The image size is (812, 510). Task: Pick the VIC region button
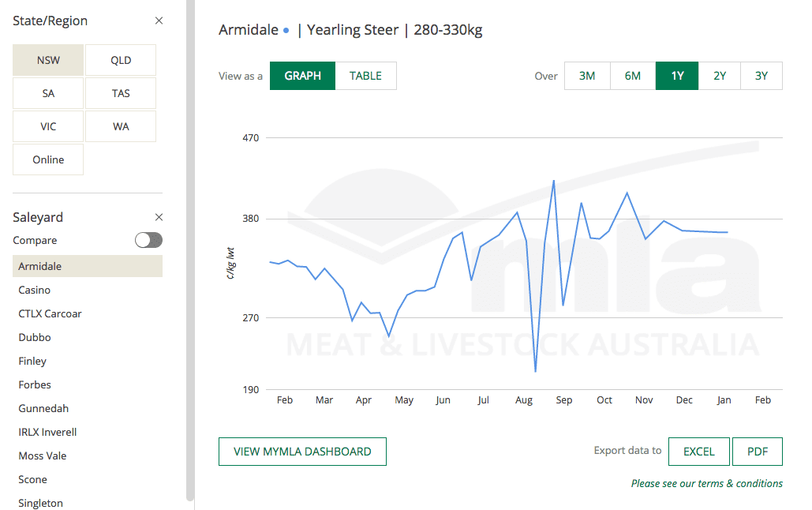pos(48,126)
